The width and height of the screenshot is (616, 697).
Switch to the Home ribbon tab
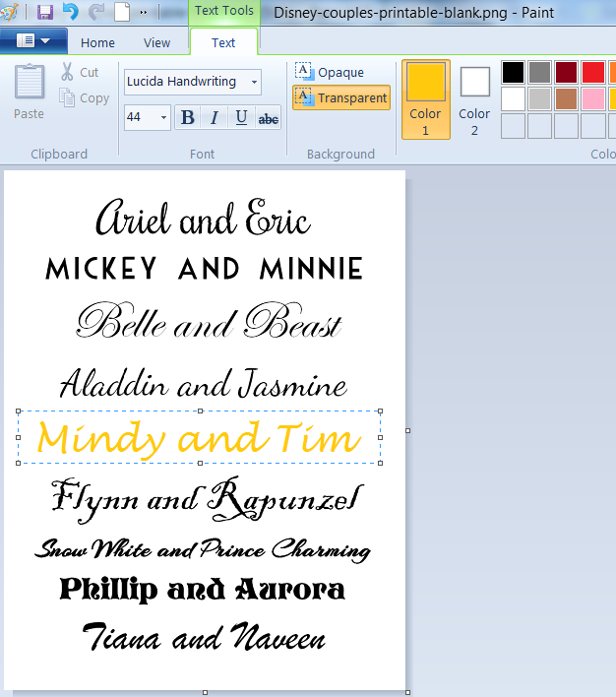(97, 42)
